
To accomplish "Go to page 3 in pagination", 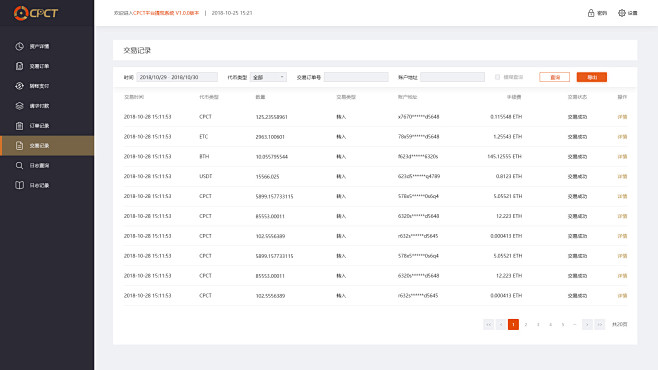I will pyautogui.click(x=538, y=324).
